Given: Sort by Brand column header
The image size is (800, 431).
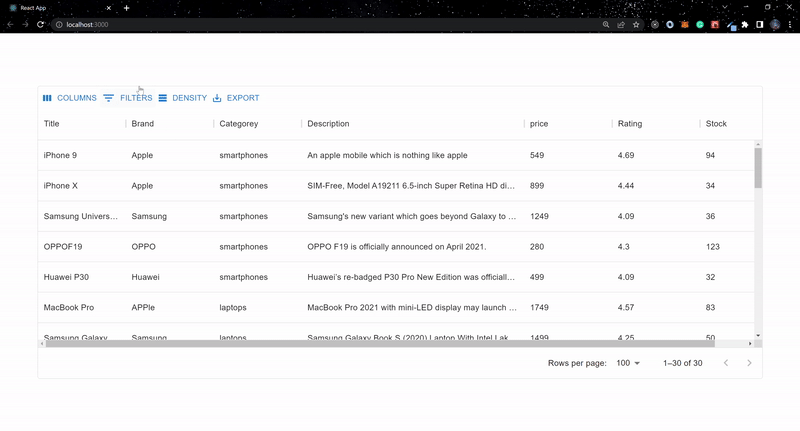Looking at the screenshot, I should 142,123.
